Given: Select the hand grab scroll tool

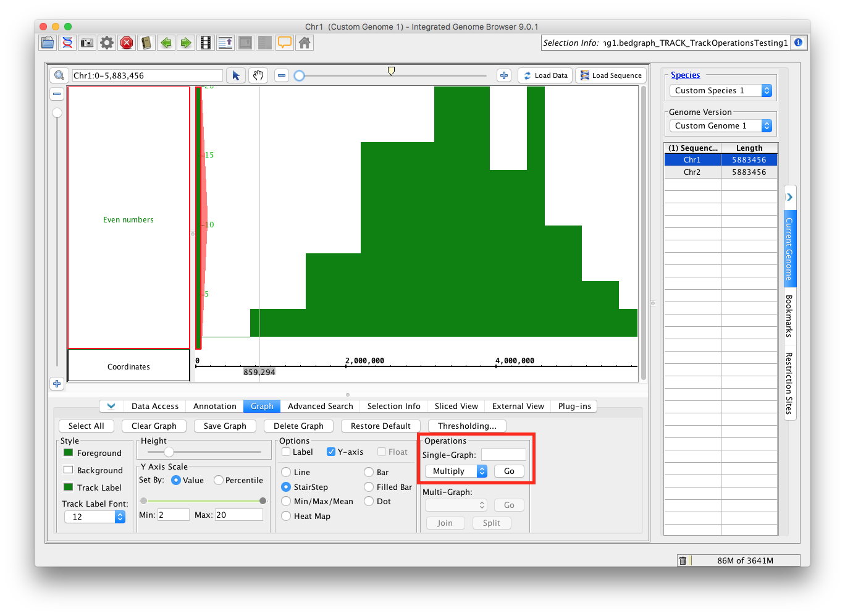Looking at the screenshot, I should coord(258,75).
